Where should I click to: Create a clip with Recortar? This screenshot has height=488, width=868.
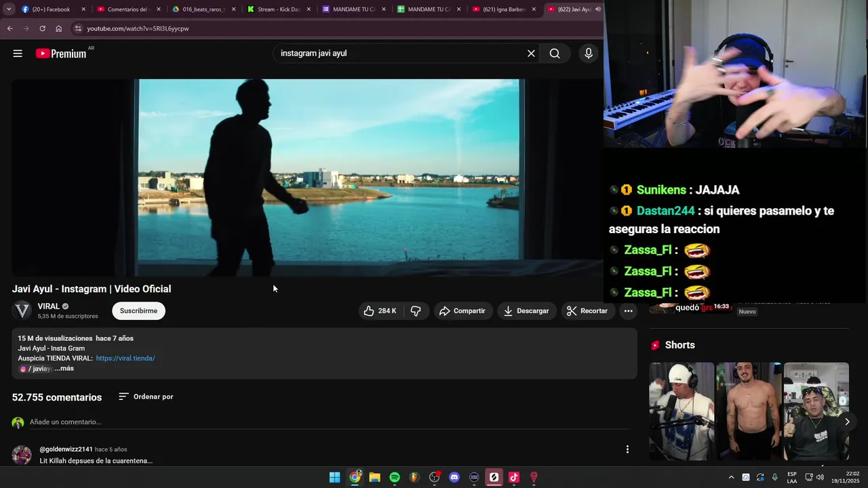(x=587, y=310)
